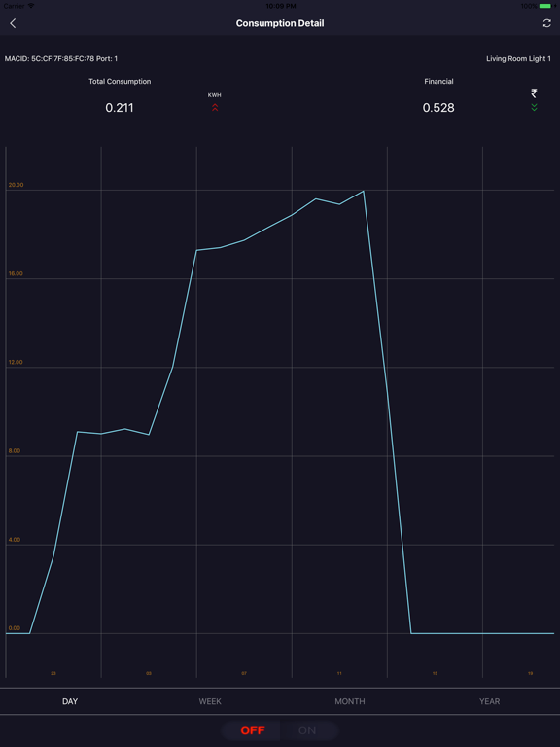Image resolution: width=560 pixels, height=747 pixels.
Task: Tap the 19 hour x-axis label
Action: pos(530,674)
